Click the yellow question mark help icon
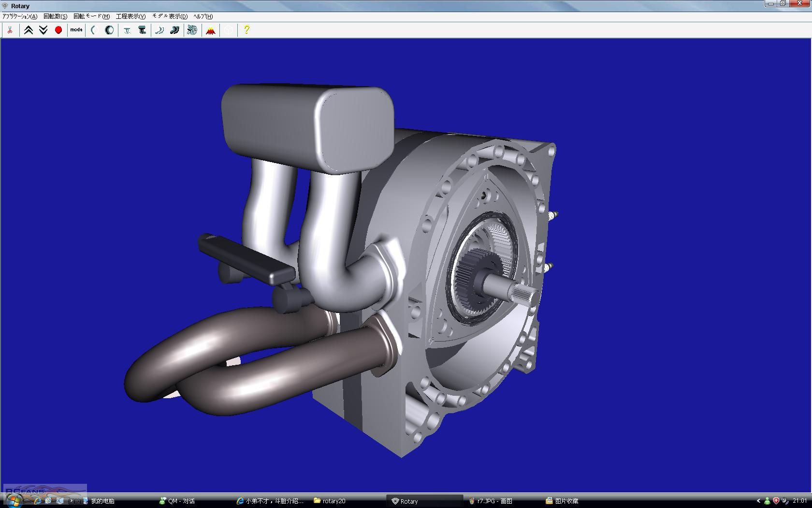Screen dimensions: 812x508 246,30
